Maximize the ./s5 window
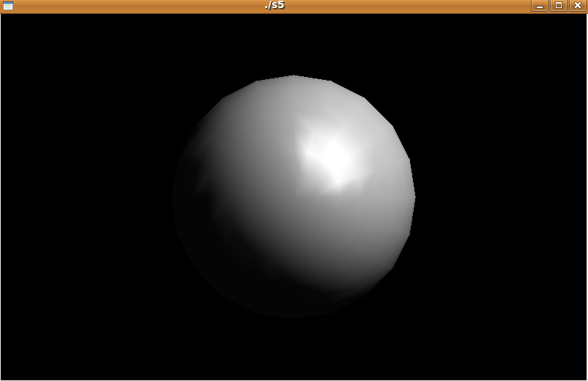The height and width of the screenshot is (381, 588). tap(559, 6)
